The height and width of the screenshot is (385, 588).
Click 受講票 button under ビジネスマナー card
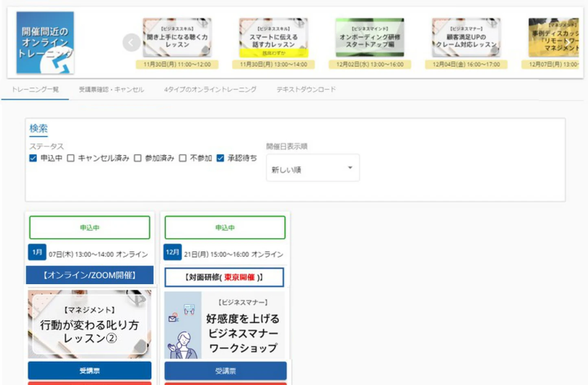225,371
